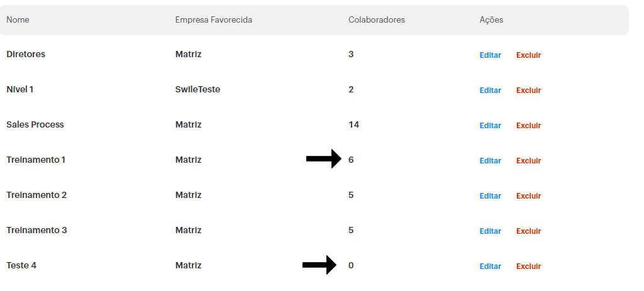This screenshot has width=644, height=291.
Task: Click the arrow pointing at Teste 4 count
Action: (x=319, y=265)
